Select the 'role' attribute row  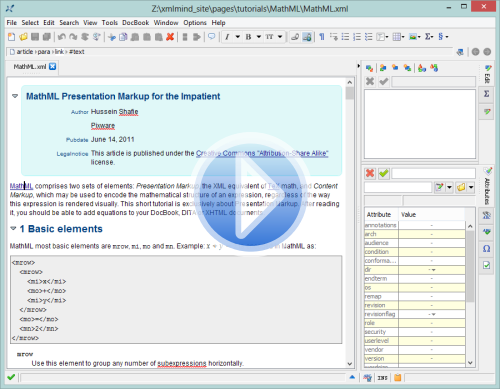click(415, 323)
